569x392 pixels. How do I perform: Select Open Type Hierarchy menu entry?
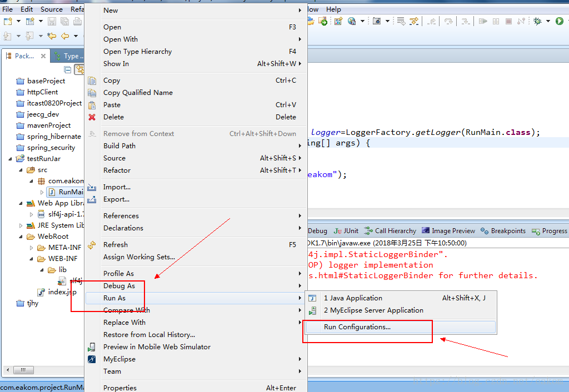click(x=196, y=52)
